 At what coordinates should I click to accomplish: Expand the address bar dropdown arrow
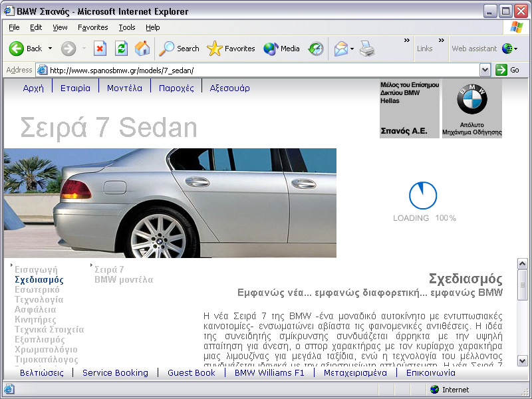tap(485, 70)
